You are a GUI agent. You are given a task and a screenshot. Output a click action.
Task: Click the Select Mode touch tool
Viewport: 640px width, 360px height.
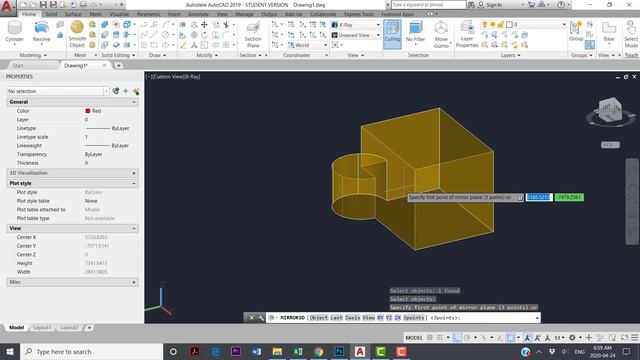[x=631, y=34]
